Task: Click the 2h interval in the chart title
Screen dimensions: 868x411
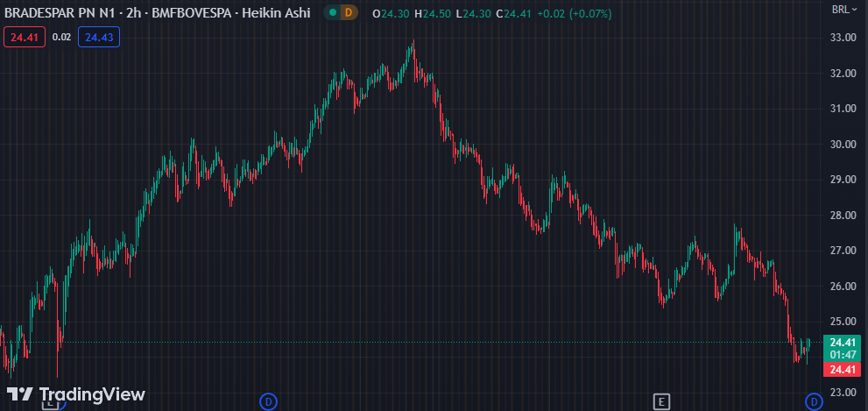Action: pyautogui.click(x=133, y=13)
